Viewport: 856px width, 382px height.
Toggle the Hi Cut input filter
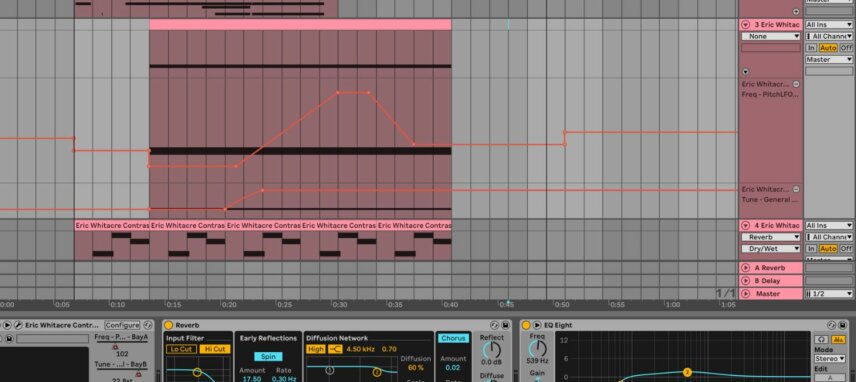[x=215, y=349]
